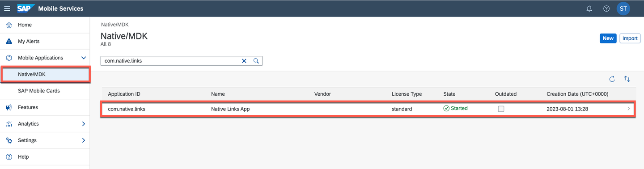Click the My Alerts warning triangle icon

click(9, 42)
